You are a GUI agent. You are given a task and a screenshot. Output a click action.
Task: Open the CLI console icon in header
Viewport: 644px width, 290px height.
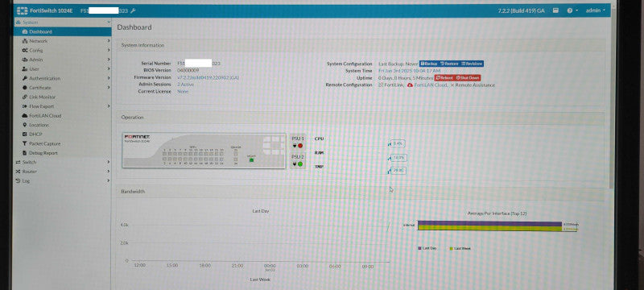tap(555, 10)
